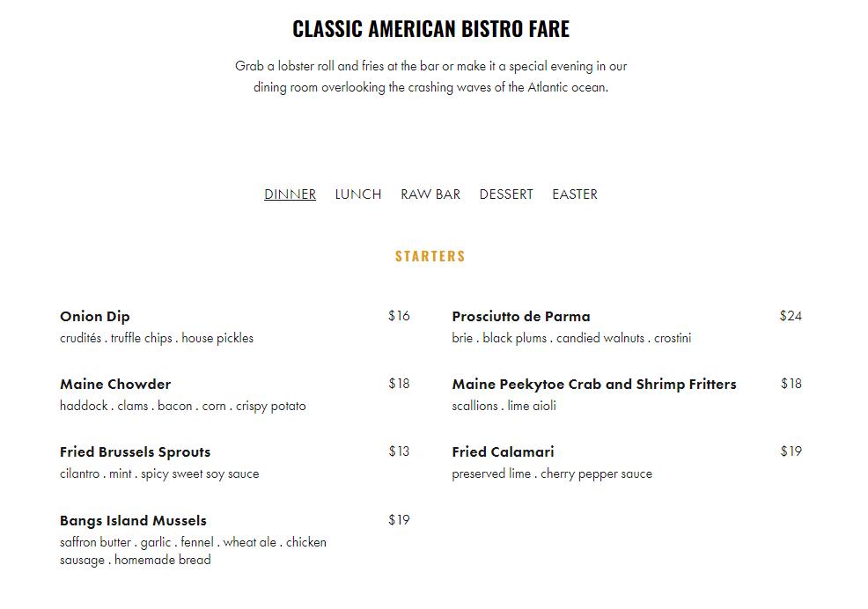Click the preserved lime calamari description
Image resolution: width=868 pixels, height=609 pixels.
pyautogui.click(x=552, y=473)
